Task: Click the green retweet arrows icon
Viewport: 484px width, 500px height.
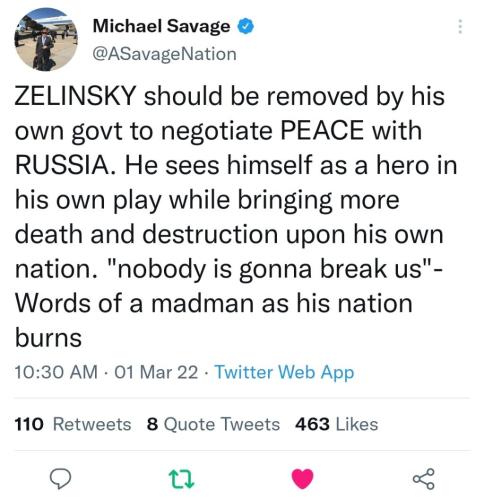Action: coord(181,479)
